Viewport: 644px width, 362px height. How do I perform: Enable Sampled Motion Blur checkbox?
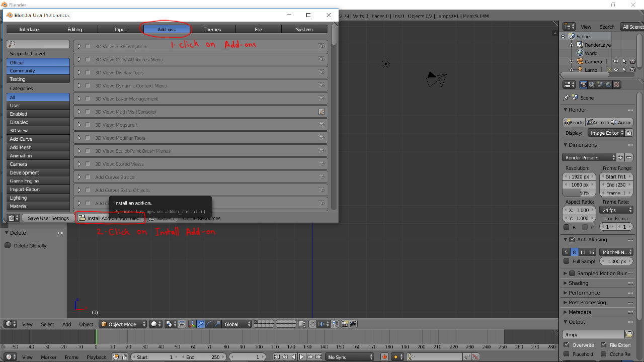coord(572,274)
